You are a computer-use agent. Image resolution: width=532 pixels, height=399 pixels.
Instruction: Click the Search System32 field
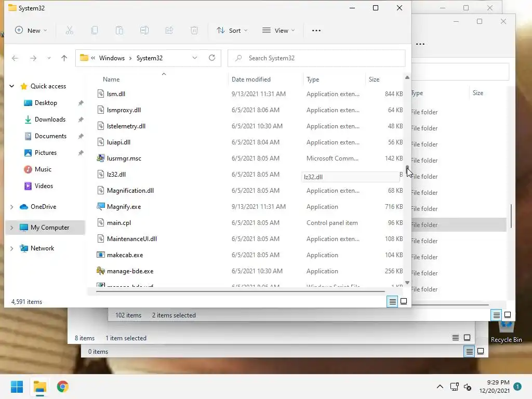pos(316,58)
